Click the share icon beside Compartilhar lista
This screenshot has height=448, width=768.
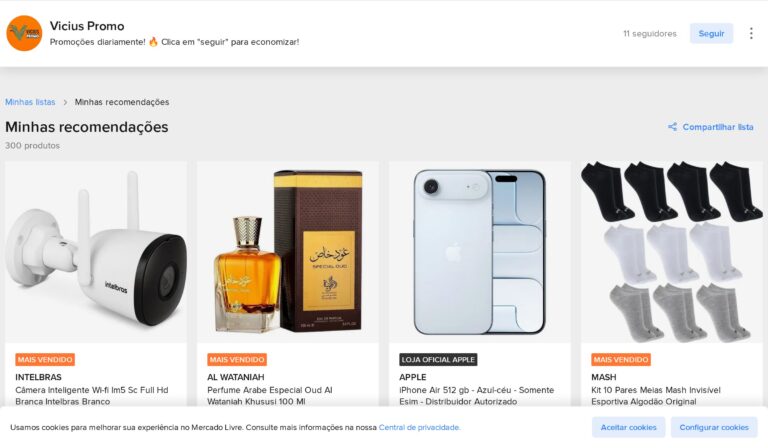(672, 127)
